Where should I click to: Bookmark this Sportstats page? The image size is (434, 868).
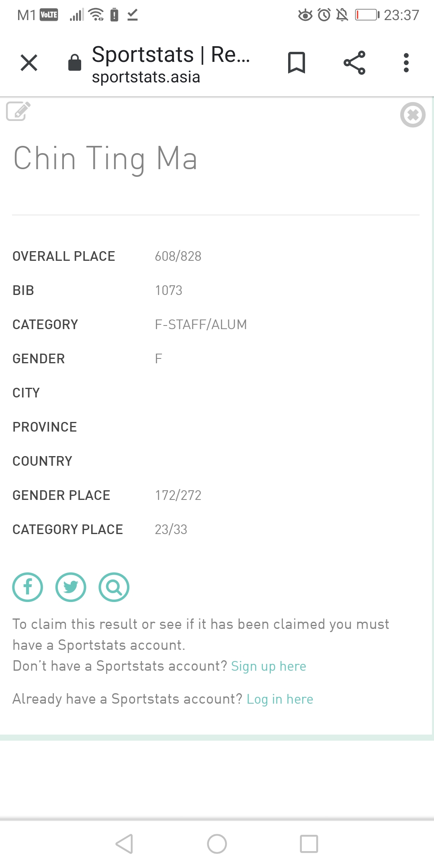point(297,63)
